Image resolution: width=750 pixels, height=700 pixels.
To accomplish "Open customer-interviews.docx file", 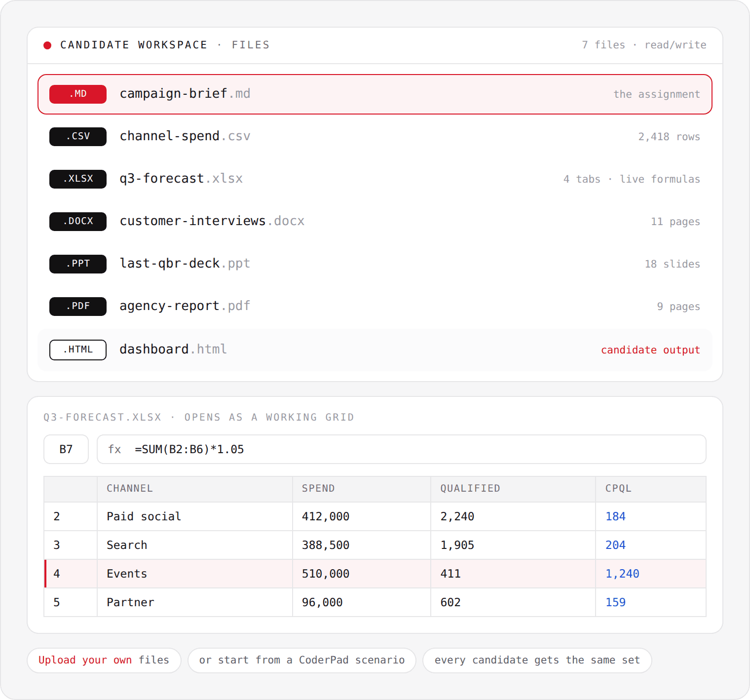I will coord(375,222).
